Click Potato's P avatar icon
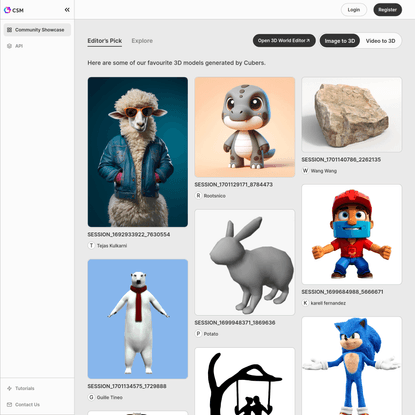The image size is (415, 415). click(x=198, y=334)
